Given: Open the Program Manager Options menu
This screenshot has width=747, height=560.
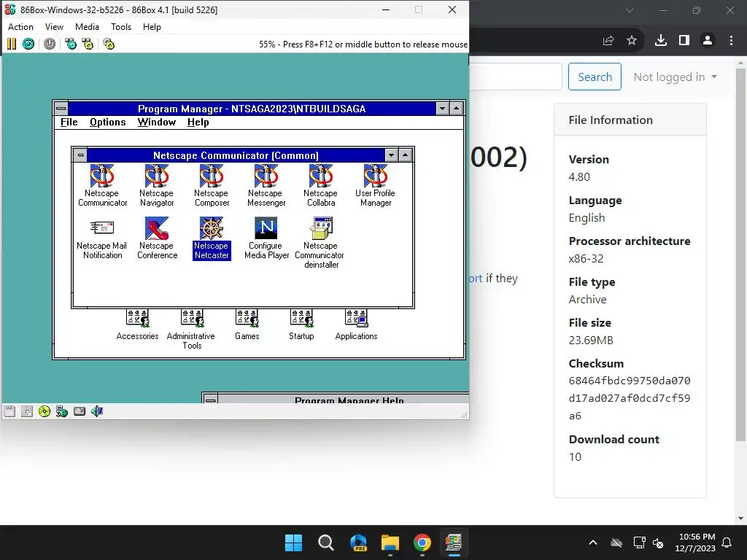Looking at the screenshot, I should tap(108, 122).
